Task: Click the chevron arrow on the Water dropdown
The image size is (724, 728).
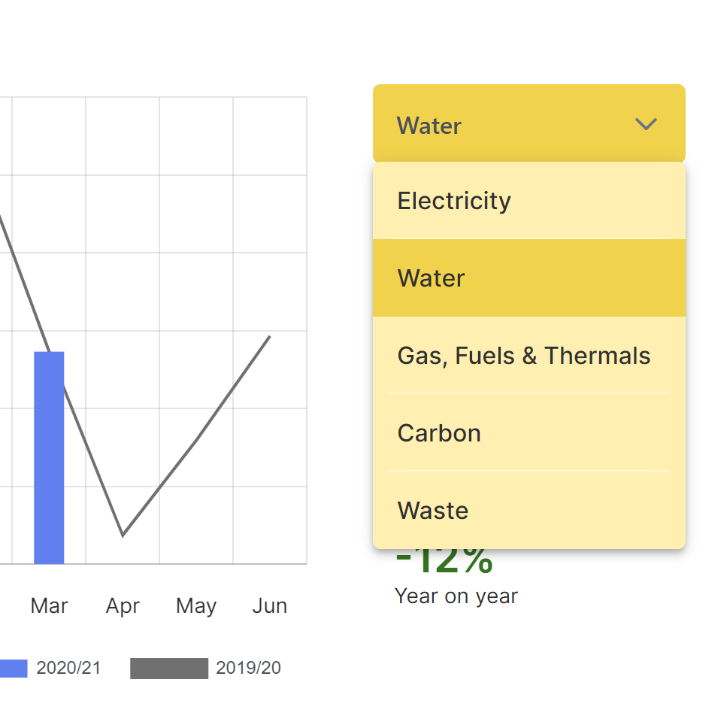Action: 646,125
